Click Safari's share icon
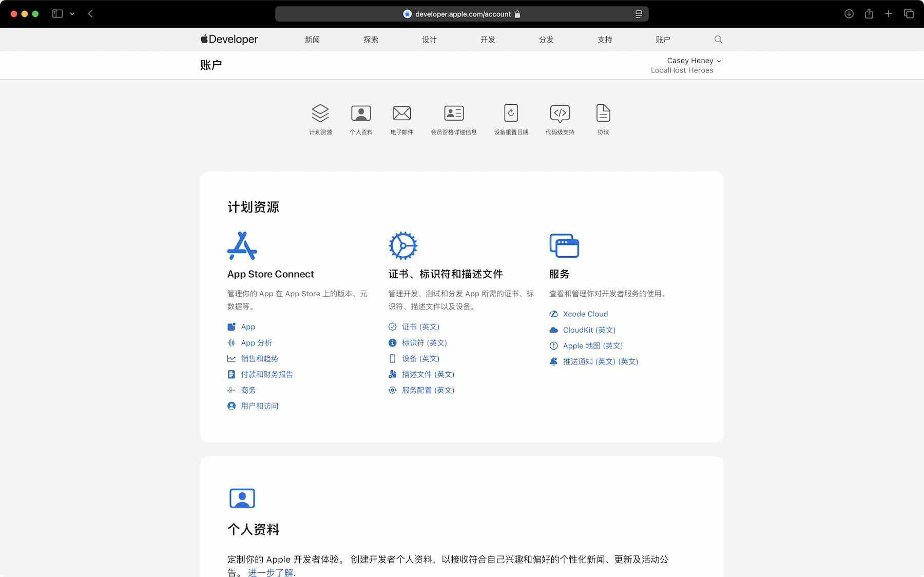924x577 pixels. [869, 14]
